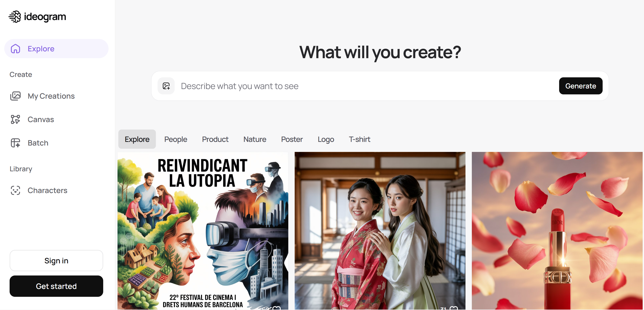Click the Explore home icon in sidebar
The image size is (644, 310).
tap(16, 49)
